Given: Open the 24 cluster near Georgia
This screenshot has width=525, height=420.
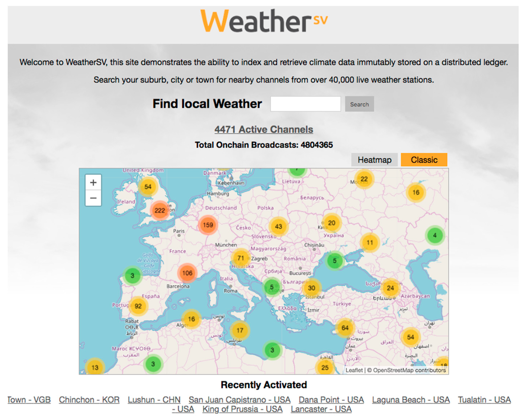Looking at the screenshot, I should (390, 288).
